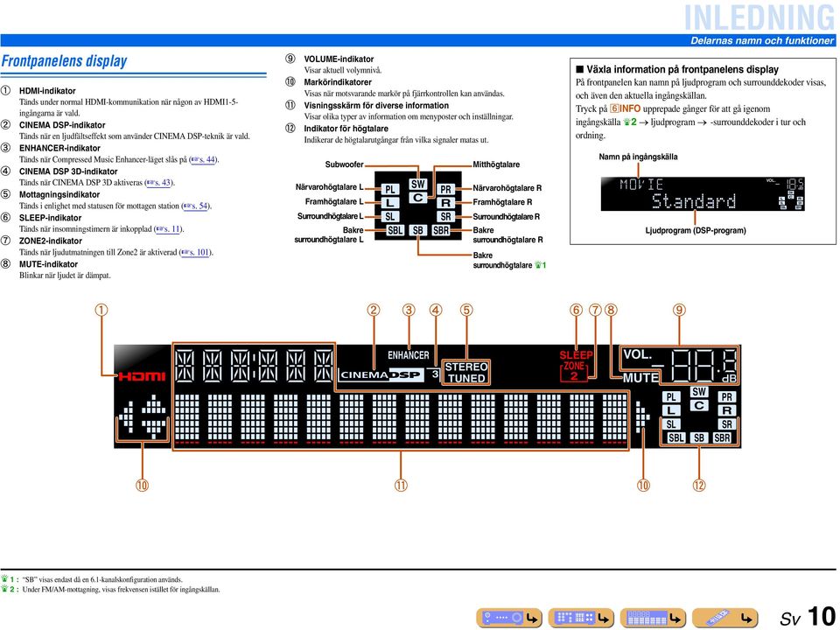
Task: Click PL speaker icon in large display
Action: [x=671, y=397]
